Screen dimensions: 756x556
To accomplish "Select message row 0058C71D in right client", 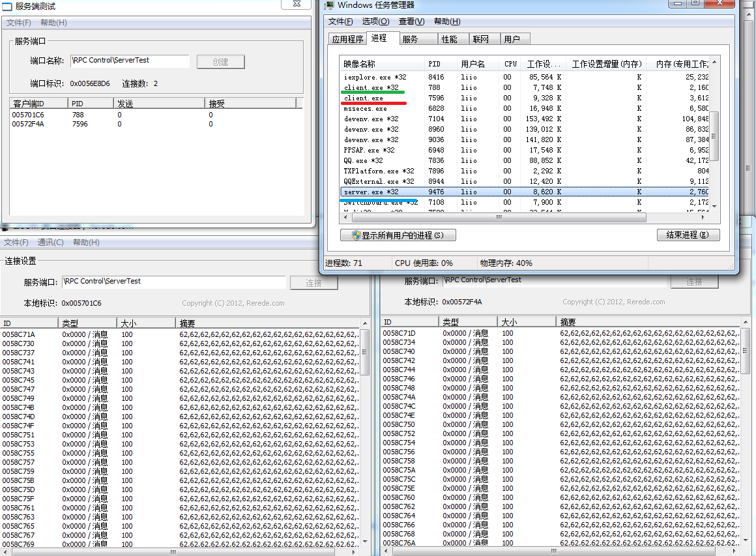I will pyautogui.click(x=560, y=333).
